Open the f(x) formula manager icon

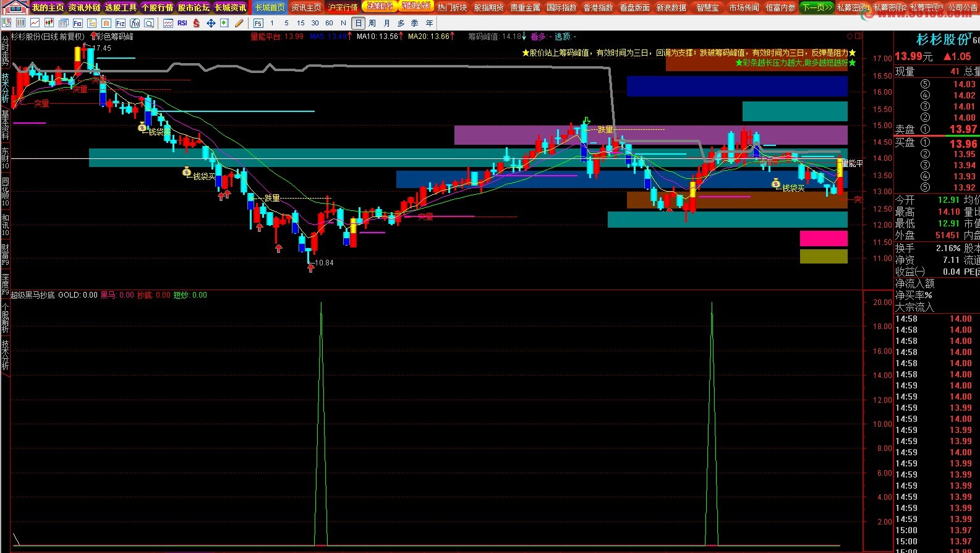tap(135, 23)
